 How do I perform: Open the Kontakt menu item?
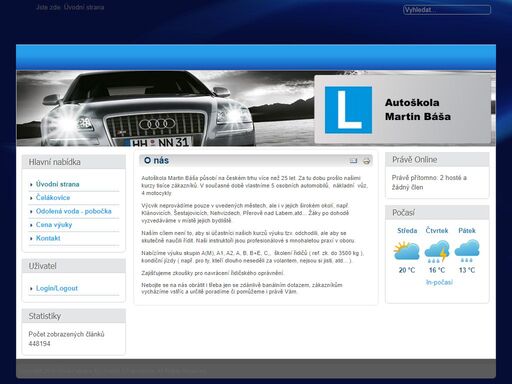pyautogui.click(x=48, y=238)
